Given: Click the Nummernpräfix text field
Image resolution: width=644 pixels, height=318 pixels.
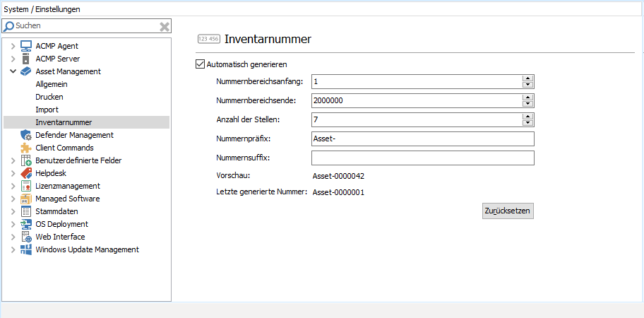Looking at the screenshot, I should (423, 139).
